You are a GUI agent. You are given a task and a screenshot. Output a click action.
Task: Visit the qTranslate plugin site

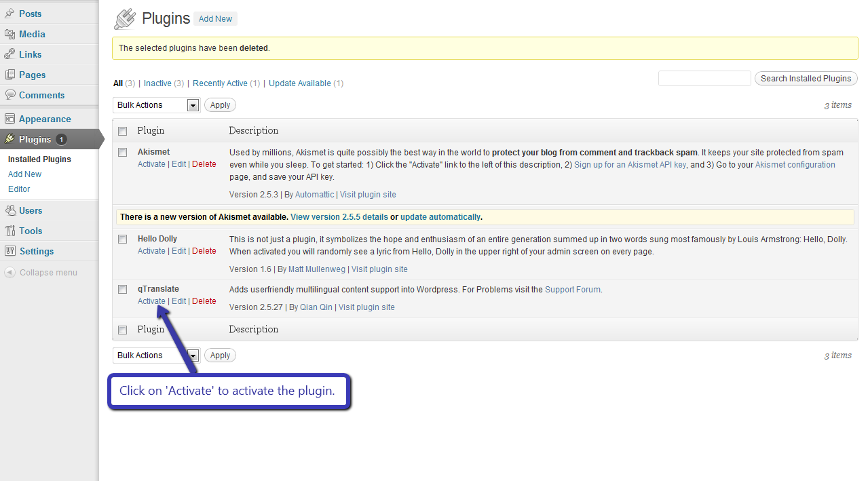pos(366,307)
